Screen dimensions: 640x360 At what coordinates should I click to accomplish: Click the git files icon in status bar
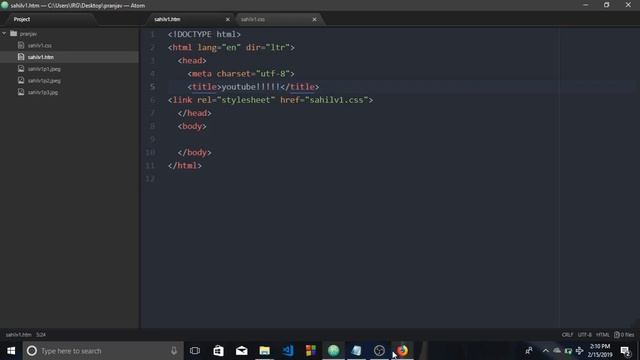click(x=624, y=335)
